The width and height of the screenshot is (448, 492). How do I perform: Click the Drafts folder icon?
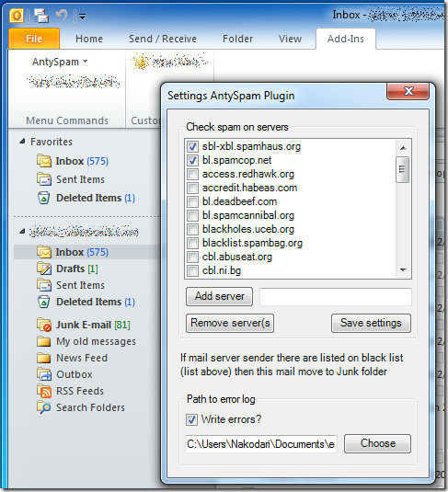[44, 269]
